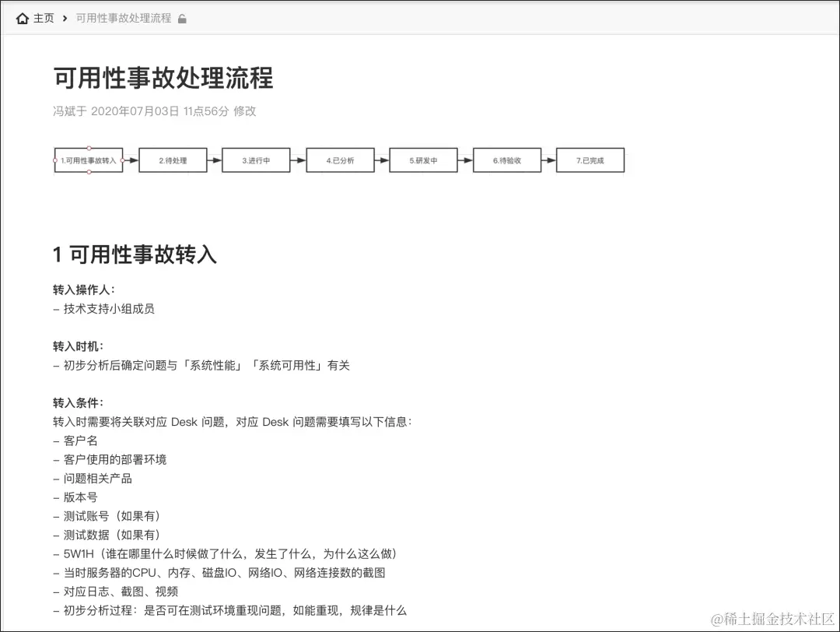Select flowchart box 1.可用性事故转入
Image resolution: width=840 pixels, height=632 pixels.
coord(89,160)
